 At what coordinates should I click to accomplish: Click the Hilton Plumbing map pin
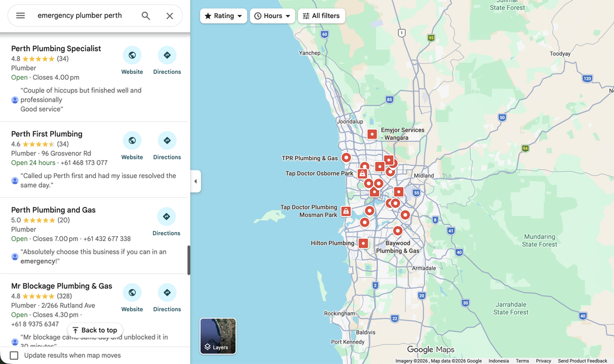[x=363, y=243]
